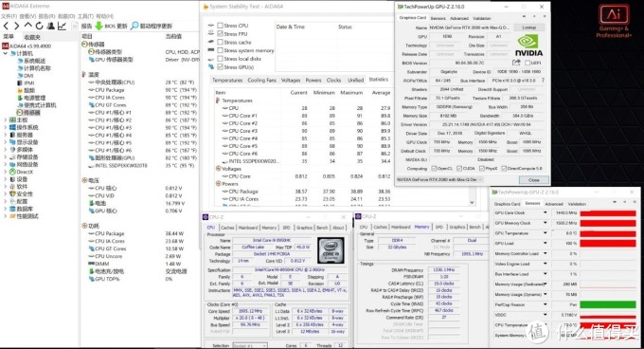Image resolution: width=644 pixels, height=349 pixels.
Task: Click the 安全性 shield tree icon
Action: click(12, 194)
